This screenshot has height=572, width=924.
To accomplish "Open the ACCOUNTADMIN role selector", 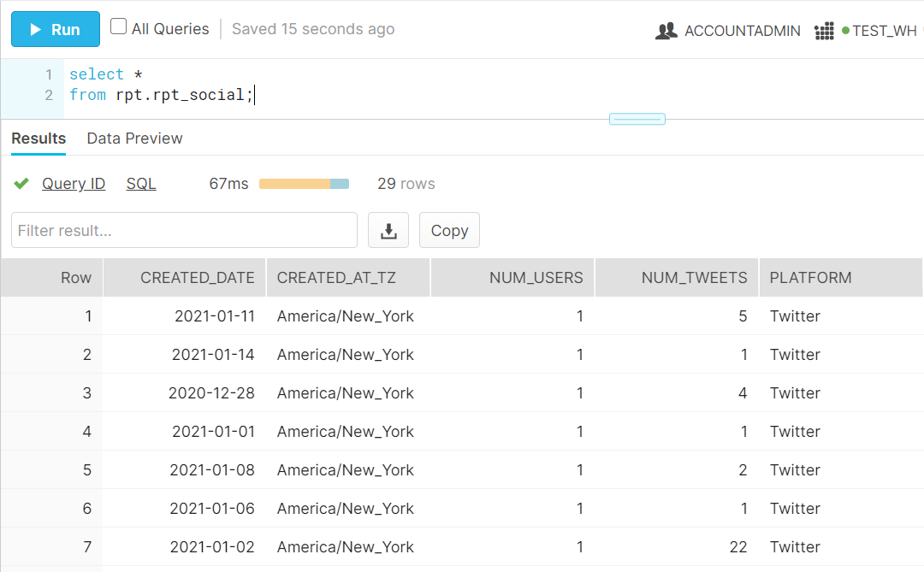I will coord(742,31).
